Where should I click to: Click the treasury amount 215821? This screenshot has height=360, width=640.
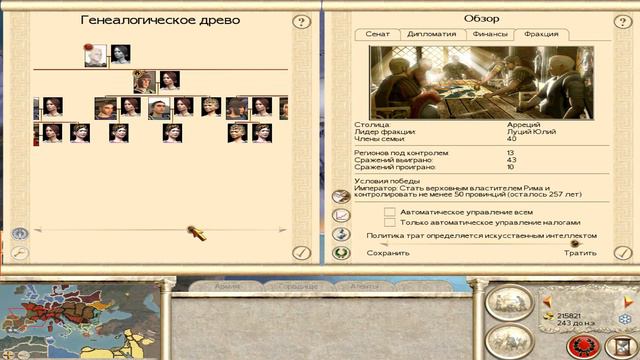point(569,316)
